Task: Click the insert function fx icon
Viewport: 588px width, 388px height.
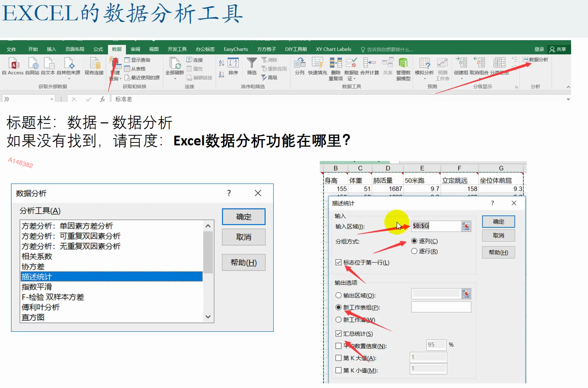Action: [102, 99]
